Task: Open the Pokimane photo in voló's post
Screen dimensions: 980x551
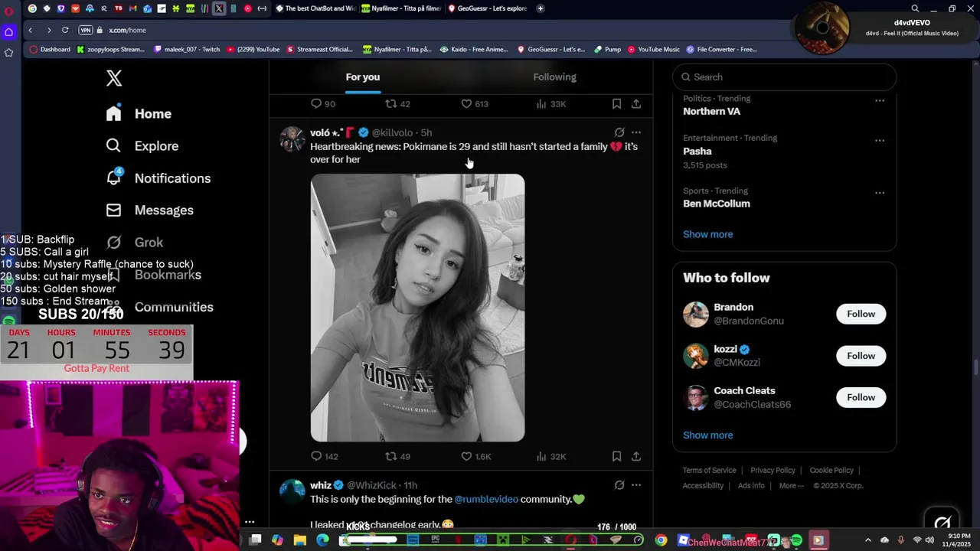Action: (x=417, y=308)
